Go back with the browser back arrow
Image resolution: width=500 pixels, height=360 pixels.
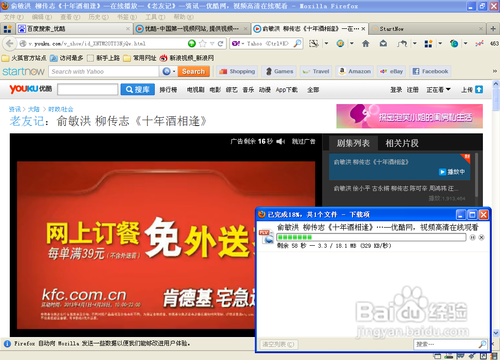coord(10,43)
